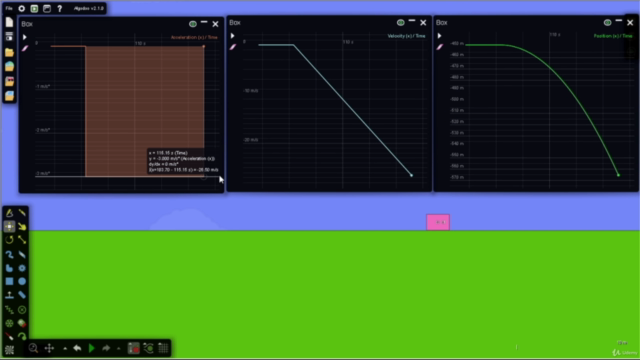Clear the position graph with eraser
640x360 pixels.
click(440, 47)
